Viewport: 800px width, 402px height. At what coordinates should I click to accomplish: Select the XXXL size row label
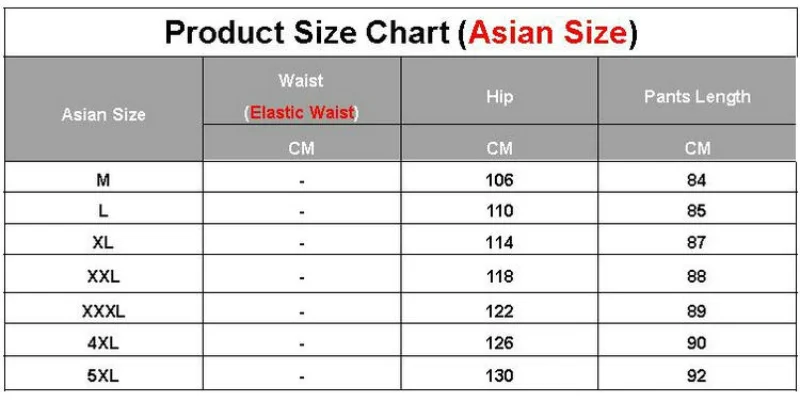coord(104,311)
